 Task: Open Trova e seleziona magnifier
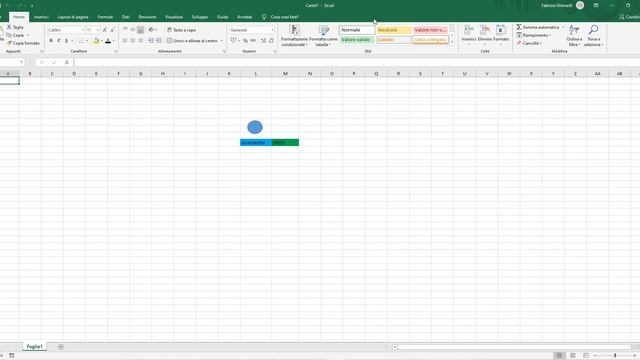point(593,36)
